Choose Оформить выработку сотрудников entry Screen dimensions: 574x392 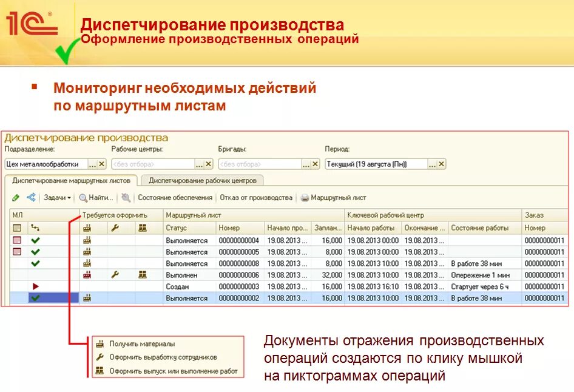pos(163,357)
